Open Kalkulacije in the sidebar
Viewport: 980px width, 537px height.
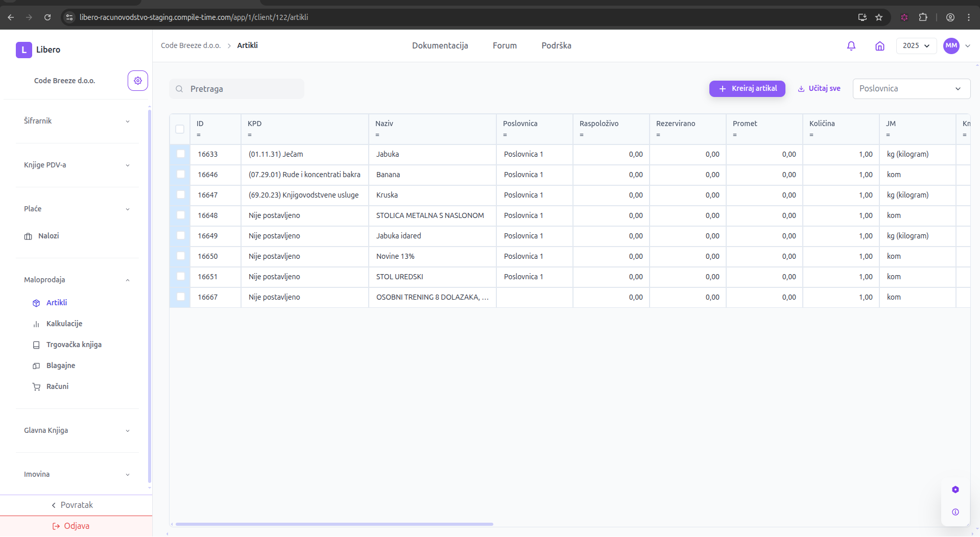(x=64, y=324)
